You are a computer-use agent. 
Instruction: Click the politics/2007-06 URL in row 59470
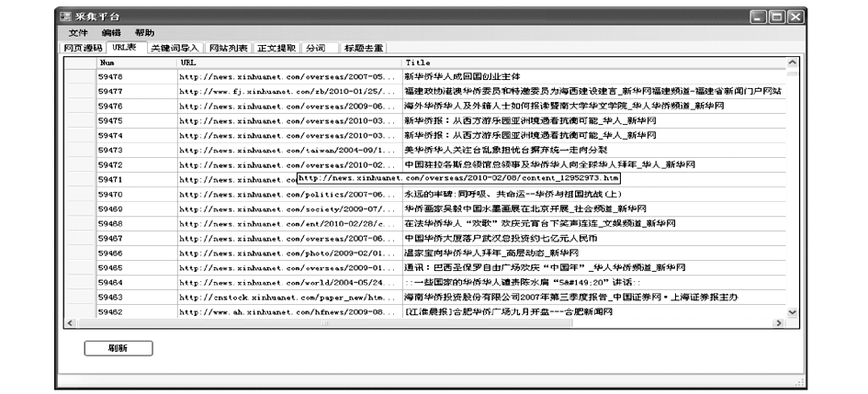[289, 194]
